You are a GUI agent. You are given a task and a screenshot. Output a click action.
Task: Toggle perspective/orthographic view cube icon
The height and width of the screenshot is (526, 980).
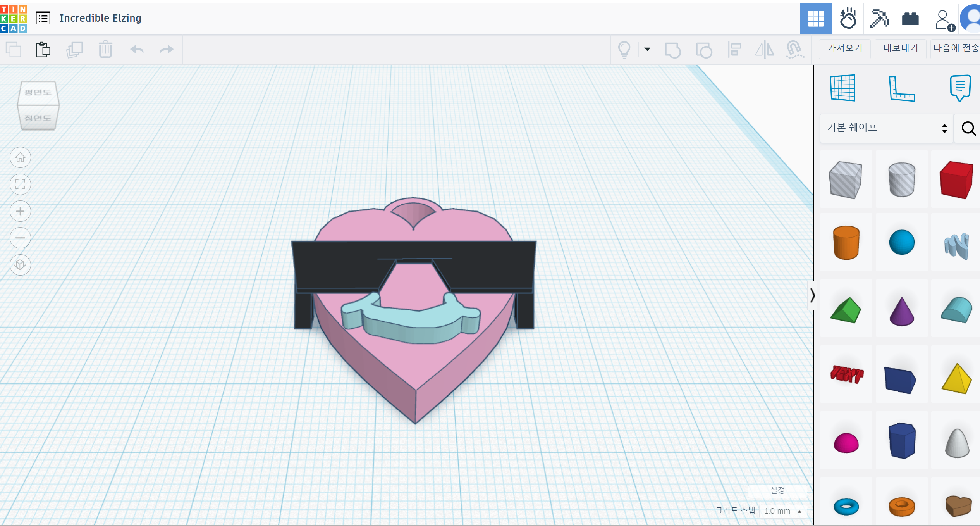(x=20, y=265)
